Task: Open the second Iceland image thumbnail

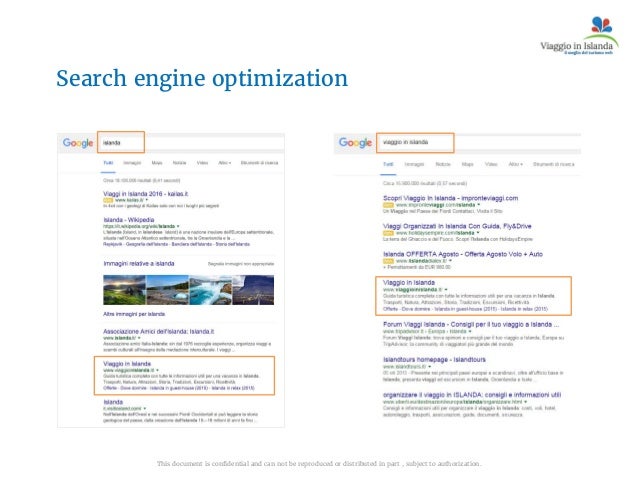Action: 167,290
